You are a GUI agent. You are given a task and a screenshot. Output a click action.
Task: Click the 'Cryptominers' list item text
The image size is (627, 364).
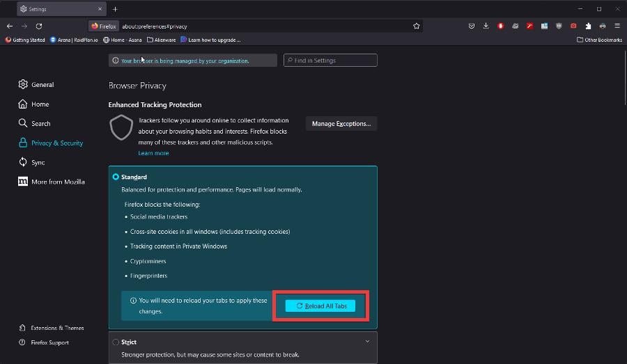[148, 261]
